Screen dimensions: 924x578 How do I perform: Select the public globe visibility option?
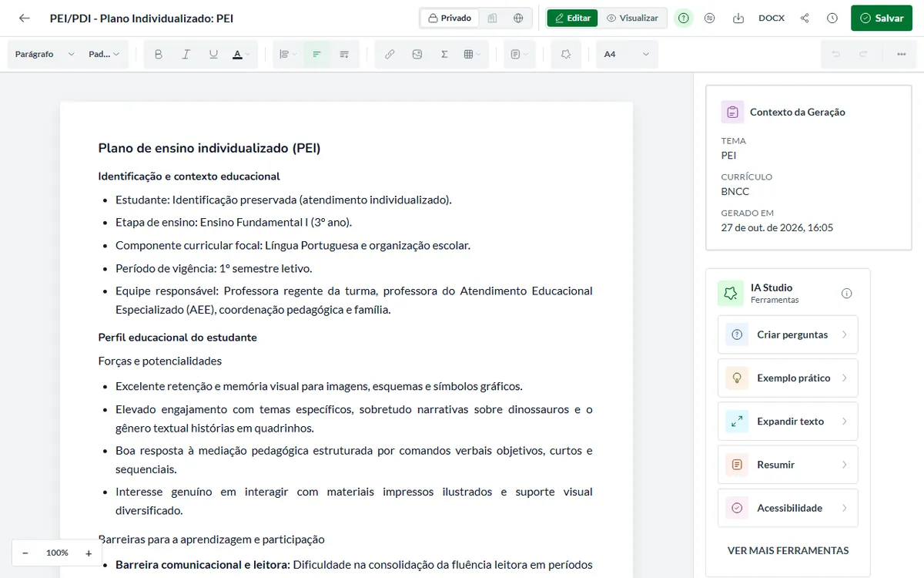518,18
